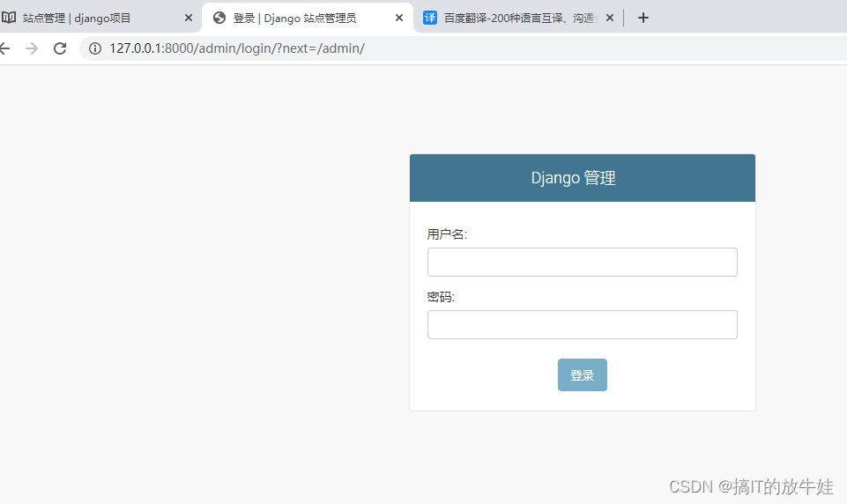The height and width of the screenshot is (504, 847).
Task: Switch to the 百度翻译 tab
Action: (518, 18)
